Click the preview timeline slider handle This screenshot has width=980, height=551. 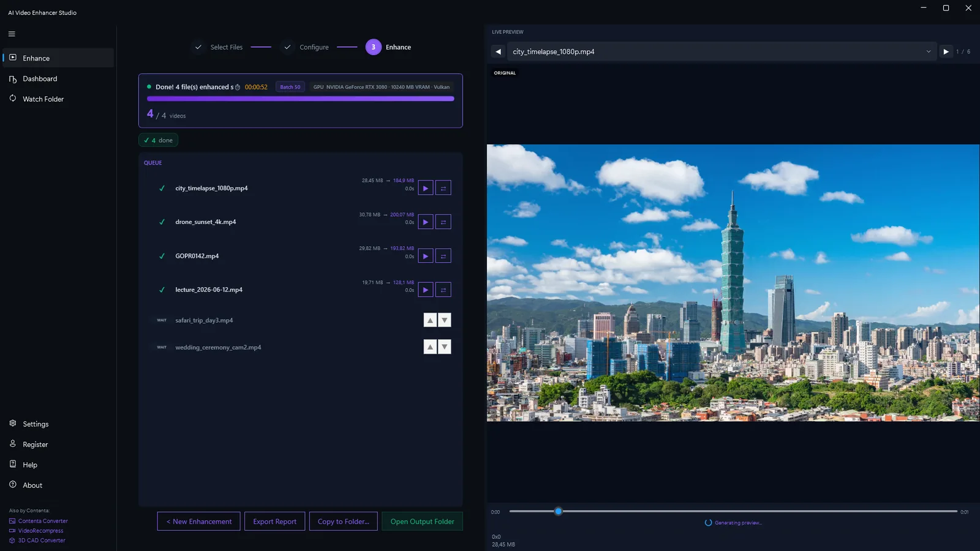pos(558,511)
